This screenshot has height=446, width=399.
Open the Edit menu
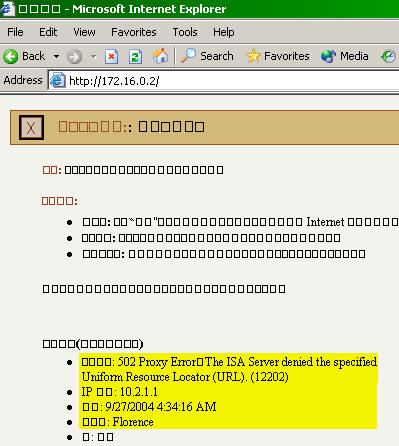(48, 32)
